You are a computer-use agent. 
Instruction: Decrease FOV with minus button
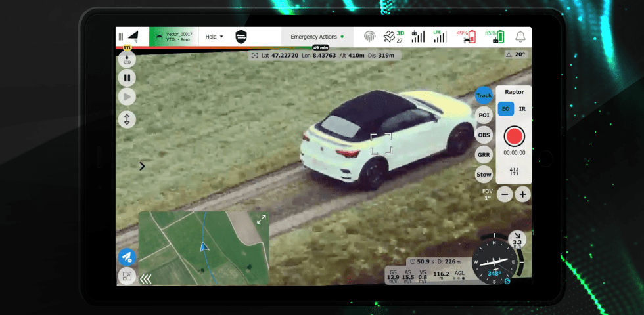505,194
